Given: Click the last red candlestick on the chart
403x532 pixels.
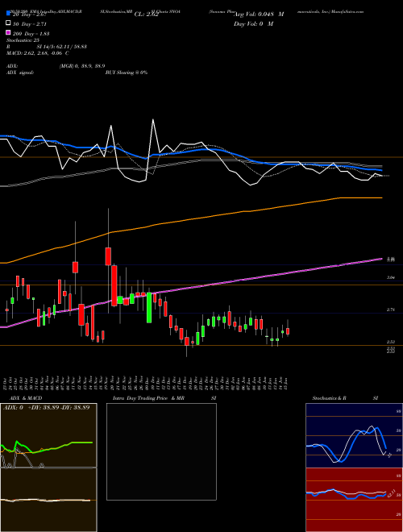Looking at the screenshot, I should point(288,331).
